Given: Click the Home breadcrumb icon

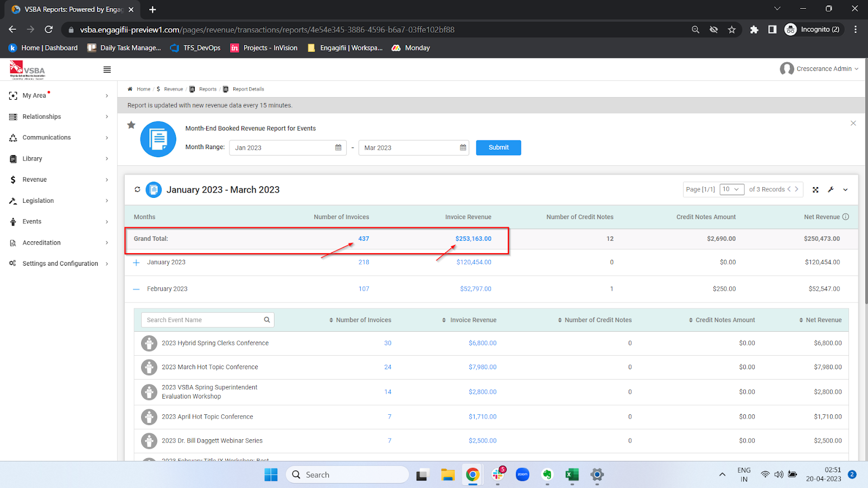Looking at the screenshot, I should coord(130,88).
